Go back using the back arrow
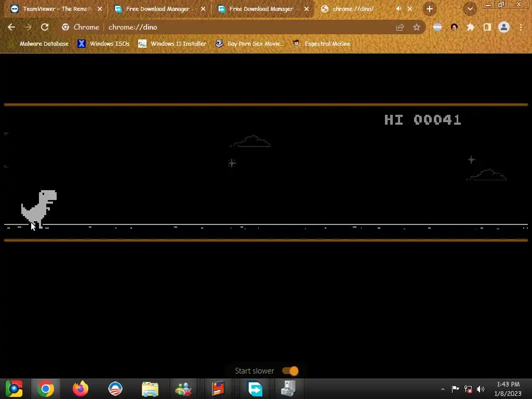The image size is (532, 399). (11, 27)
